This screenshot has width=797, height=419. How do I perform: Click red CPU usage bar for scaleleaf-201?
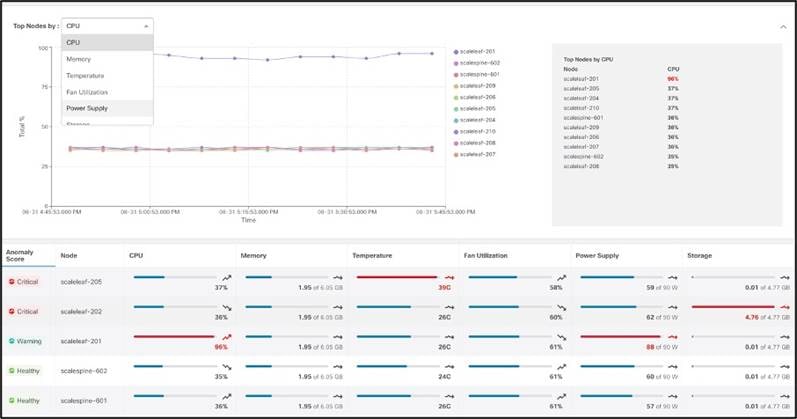click(174, 337)
